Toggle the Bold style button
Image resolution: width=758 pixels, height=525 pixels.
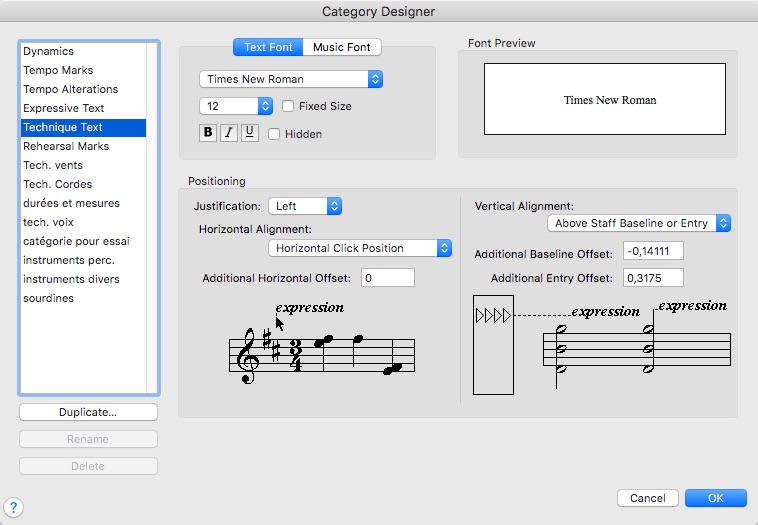pyautogui.click(x=208, y=133)
